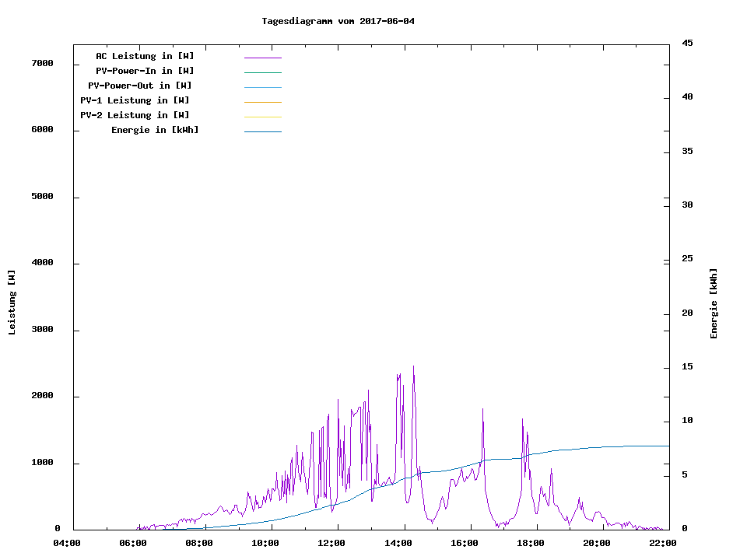The height and width of the screenshot is (560, 747).
Task: Click the 22:00 time axis label
Action: pos(662,543)
